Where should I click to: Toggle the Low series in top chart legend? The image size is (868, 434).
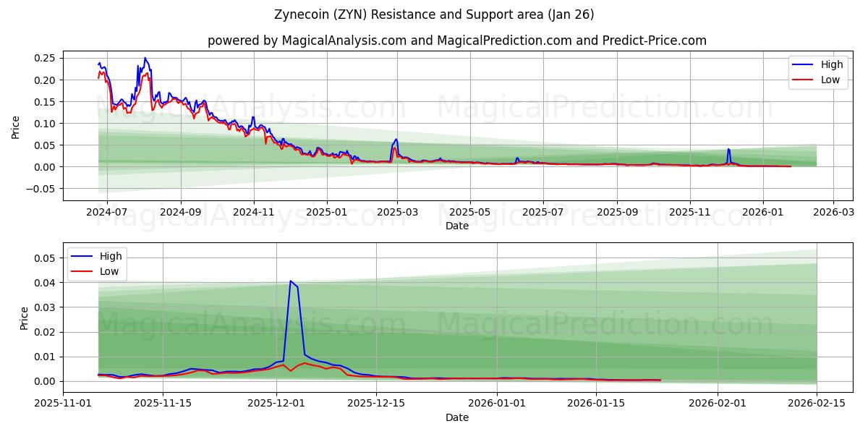point(830,80)
